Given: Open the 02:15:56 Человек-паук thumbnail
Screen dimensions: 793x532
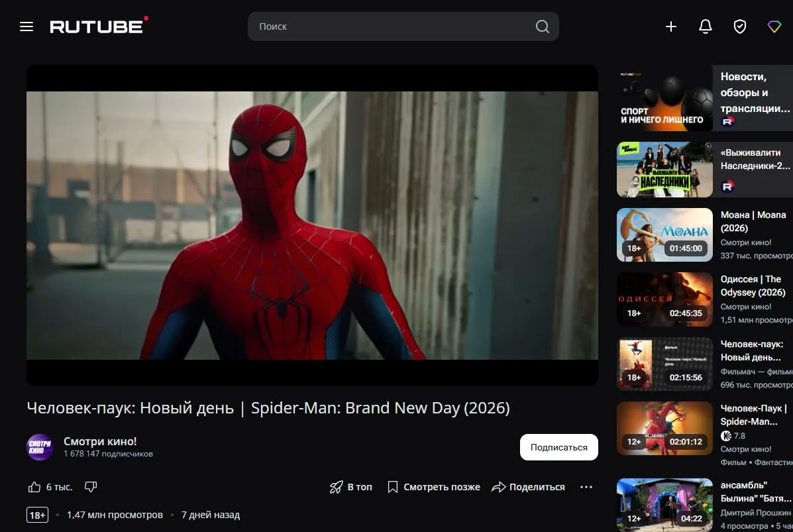Looking at the screenshot, I should [x=664, y=364].
